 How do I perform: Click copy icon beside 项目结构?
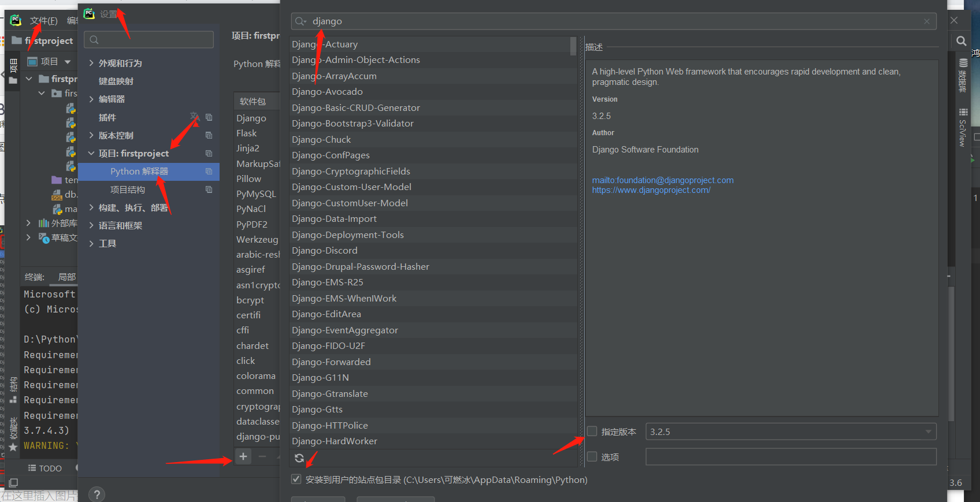click(209, 189)
